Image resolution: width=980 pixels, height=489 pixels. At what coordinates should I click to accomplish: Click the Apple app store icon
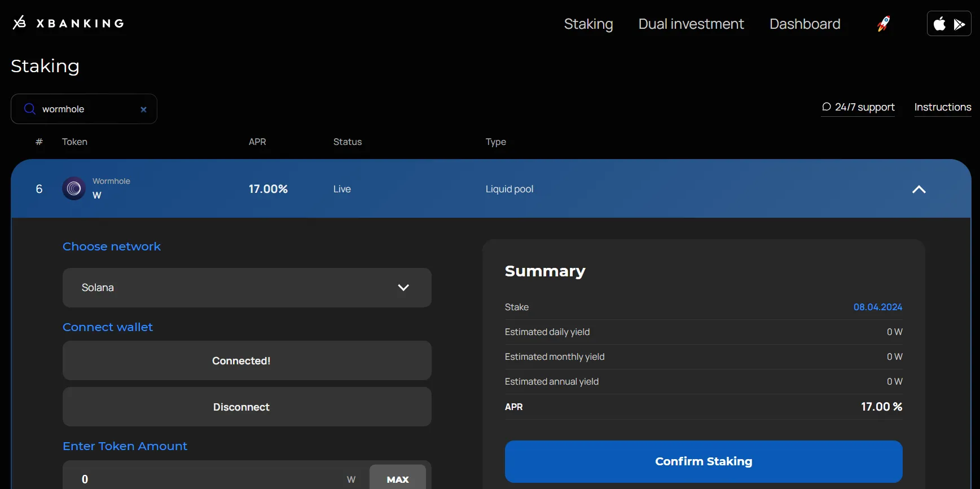click(x=939, y=24)
